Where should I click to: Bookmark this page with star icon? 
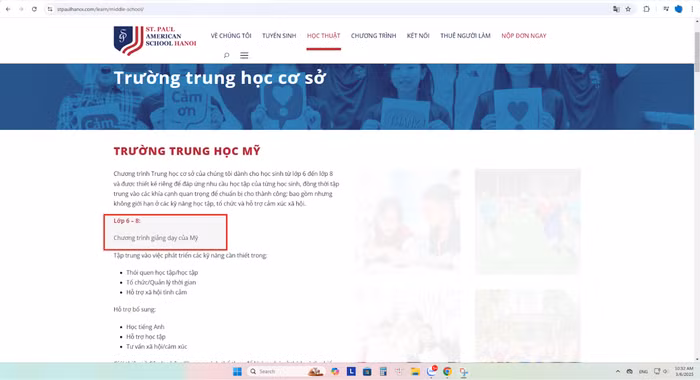(628, 9)
